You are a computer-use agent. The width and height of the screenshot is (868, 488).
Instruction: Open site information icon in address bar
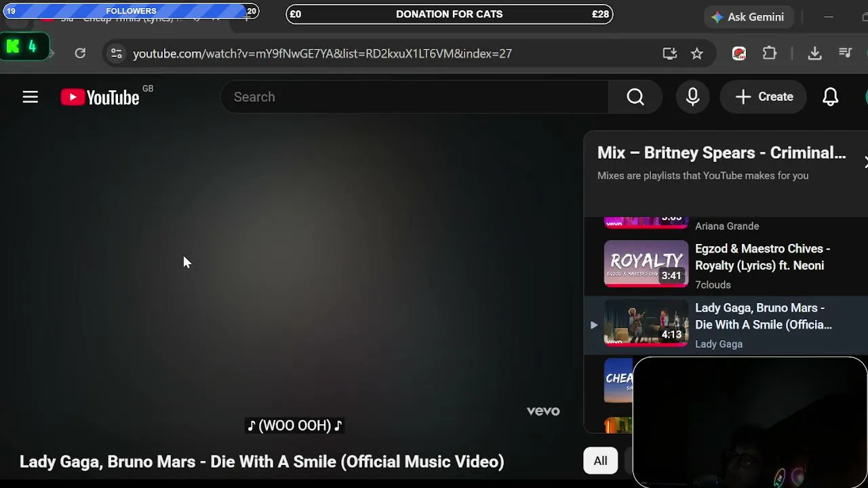117,54
